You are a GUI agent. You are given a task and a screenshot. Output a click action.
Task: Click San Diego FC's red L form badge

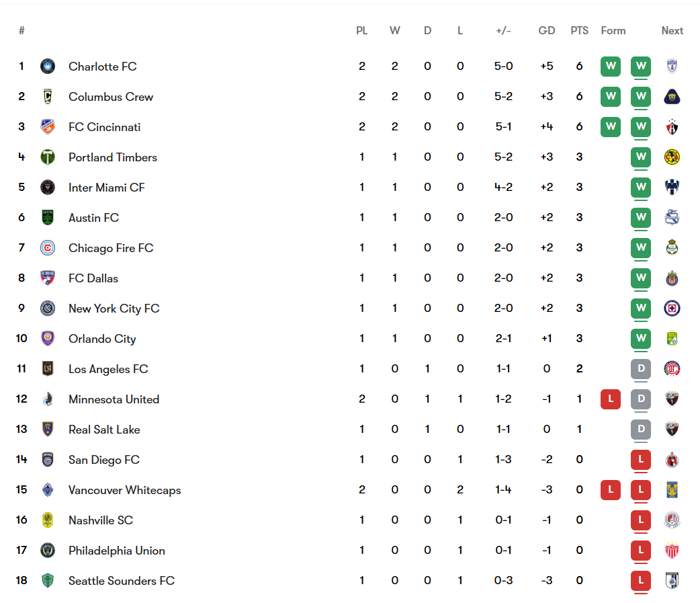point(641,460)
